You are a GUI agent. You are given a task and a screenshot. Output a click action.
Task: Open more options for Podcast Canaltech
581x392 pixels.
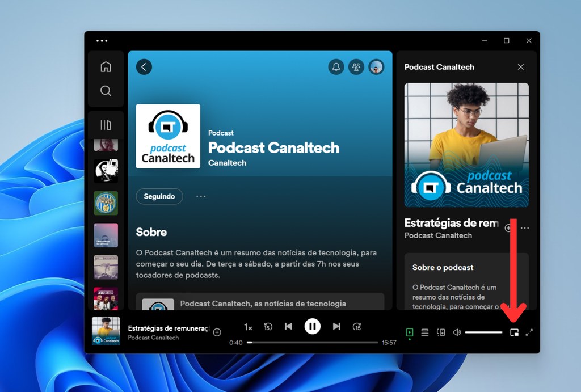(200, 196)
